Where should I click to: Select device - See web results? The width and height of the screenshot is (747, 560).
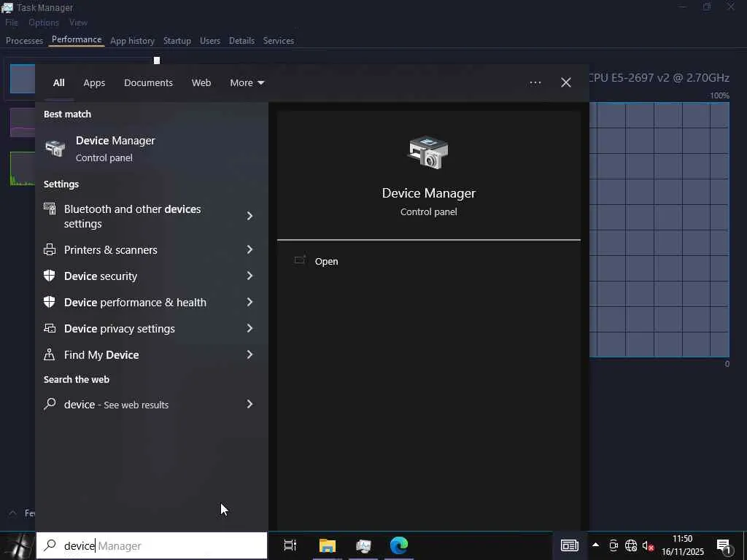(x=152, y=404)
